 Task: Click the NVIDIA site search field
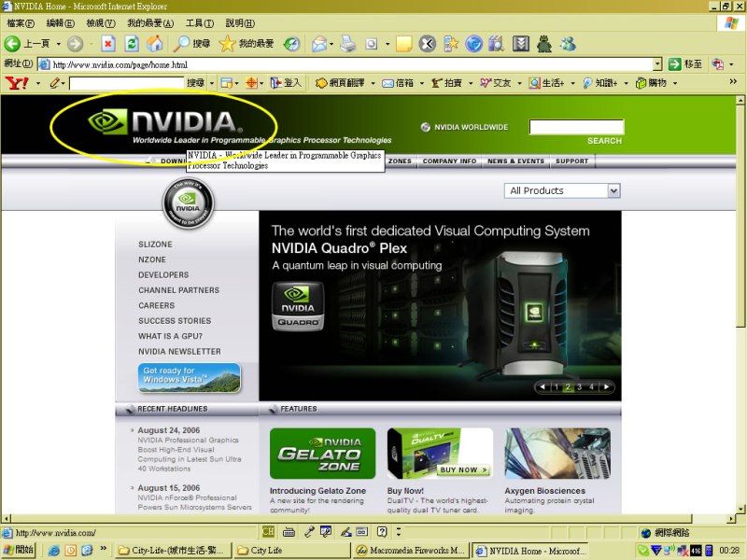576,127
